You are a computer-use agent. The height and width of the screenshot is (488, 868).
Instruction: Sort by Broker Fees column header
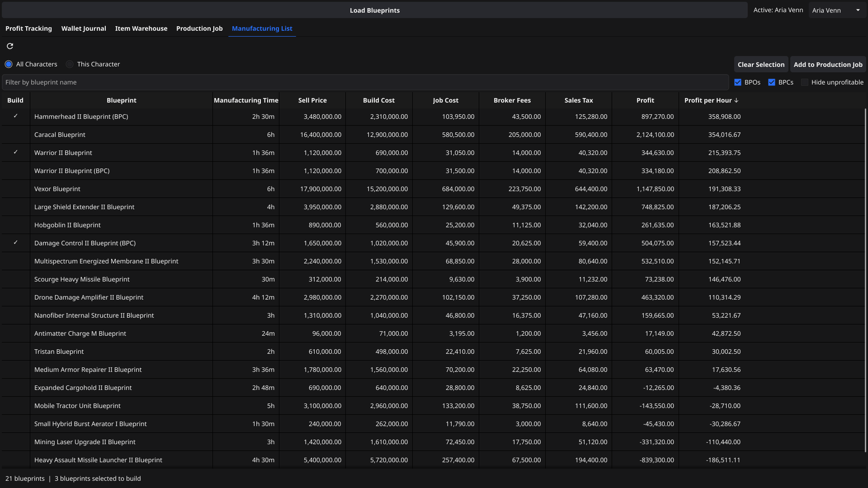(512, 100)
